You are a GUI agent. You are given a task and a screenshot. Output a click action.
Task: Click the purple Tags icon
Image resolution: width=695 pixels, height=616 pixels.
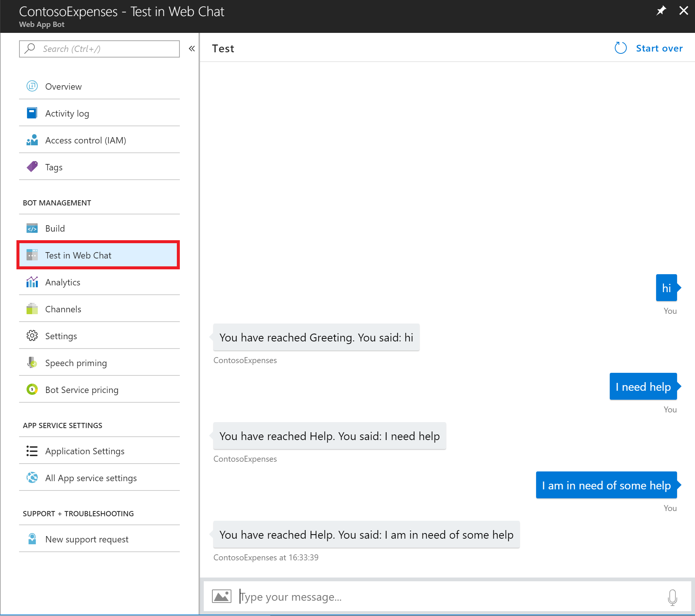click(32, 167)
